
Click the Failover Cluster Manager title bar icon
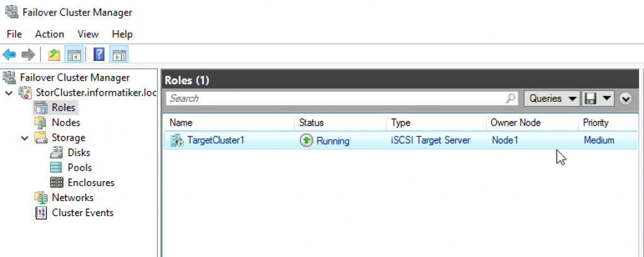point(11,13)
